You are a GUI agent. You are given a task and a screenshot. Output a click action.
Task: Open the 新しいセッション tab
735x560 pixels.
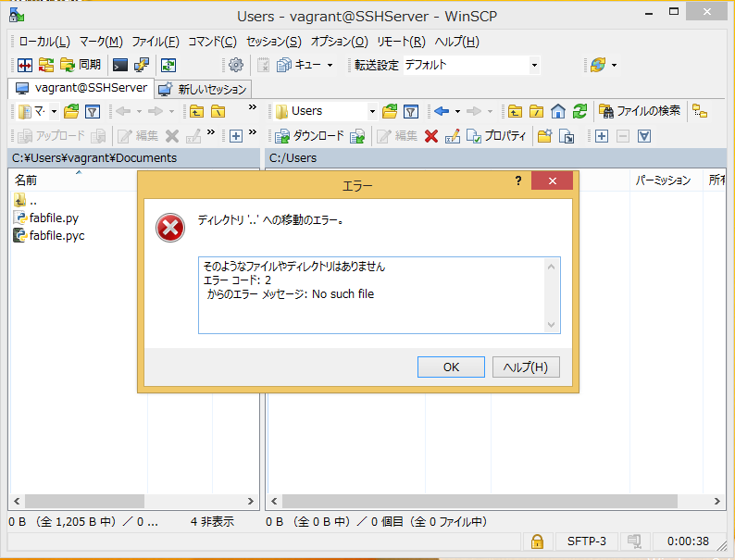203,89
